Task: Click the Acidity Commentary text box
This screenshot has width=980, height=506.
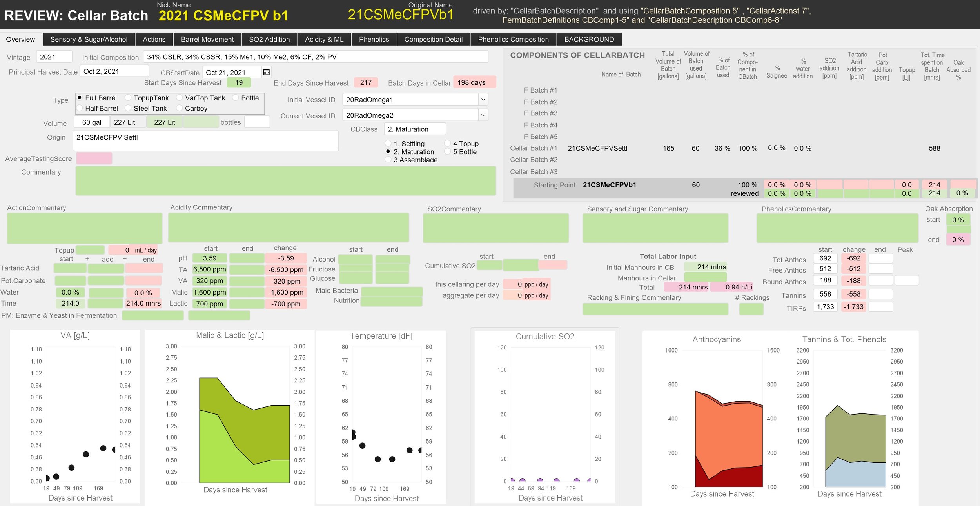Action: [x=289, y=228]
